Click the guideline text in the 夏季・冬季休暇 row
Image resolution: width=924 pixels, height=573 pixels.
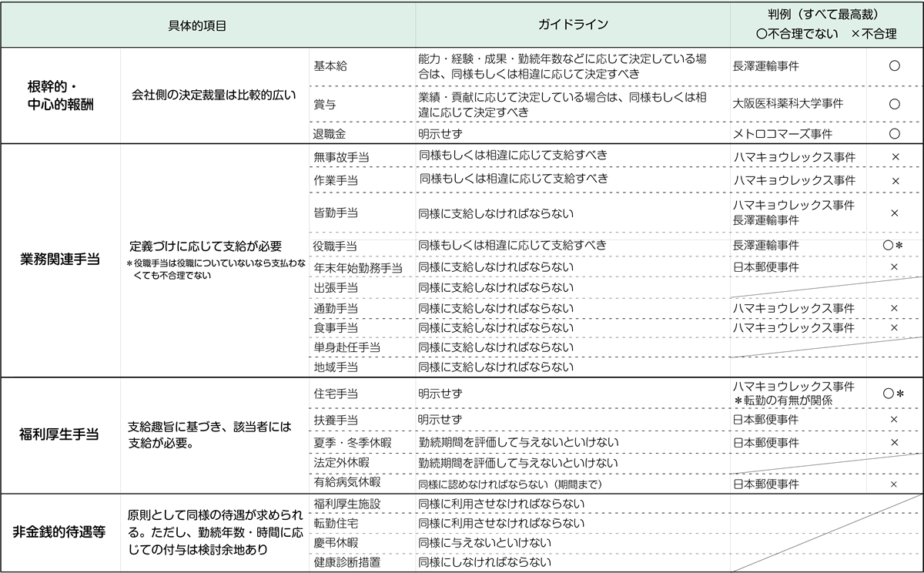coord(519,443)
